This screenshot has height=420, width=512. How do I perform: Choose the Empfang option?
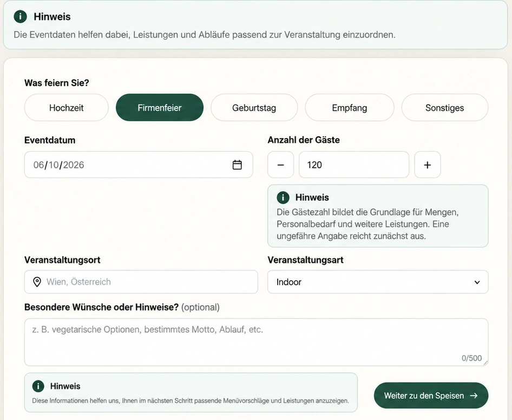point(350,108)
